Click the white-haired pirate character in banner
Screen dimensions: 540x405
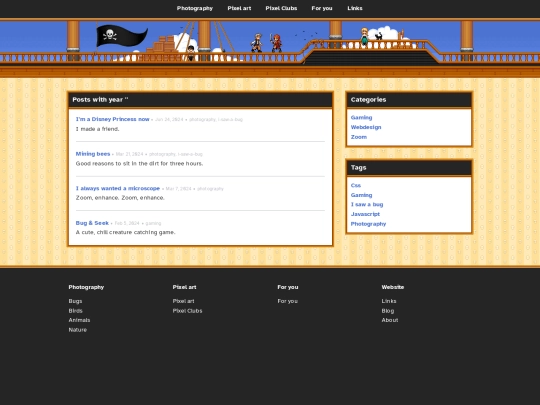257,43
